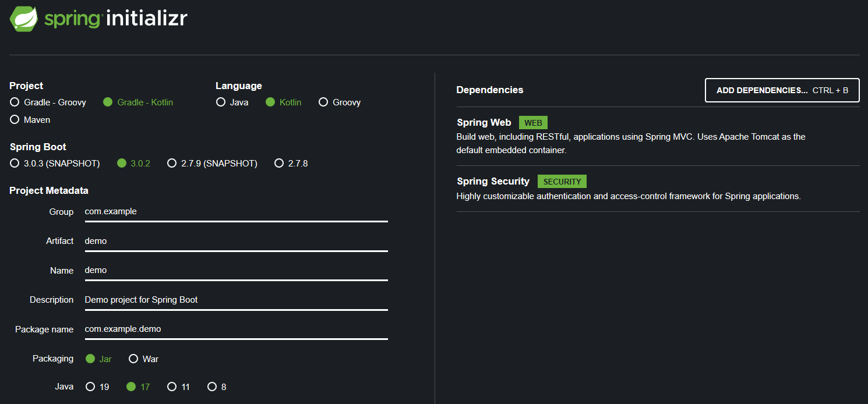Image resolution: width=868 pixels, height=404 pixels.
Task: Select Gradle - Groovy project type
Action: pos(15,102)
